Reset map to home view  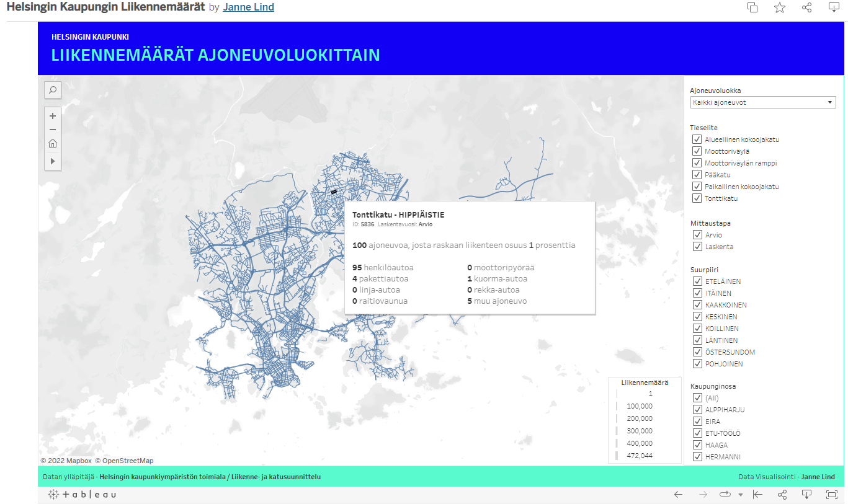[x=53, y=144]
